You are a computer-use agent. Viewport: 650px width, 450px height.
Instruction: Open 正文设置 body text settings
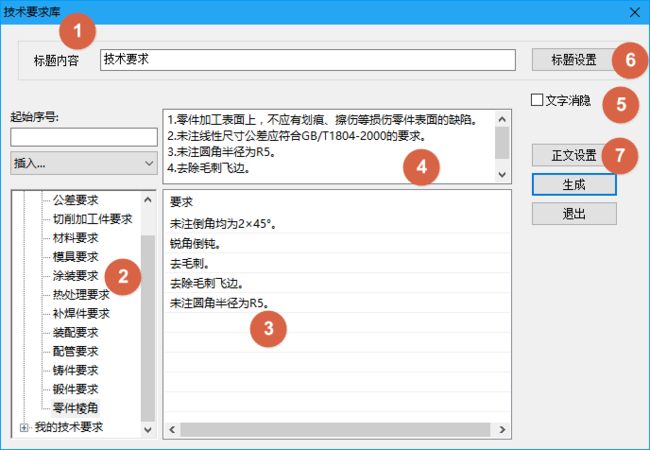tap(574, 155)
